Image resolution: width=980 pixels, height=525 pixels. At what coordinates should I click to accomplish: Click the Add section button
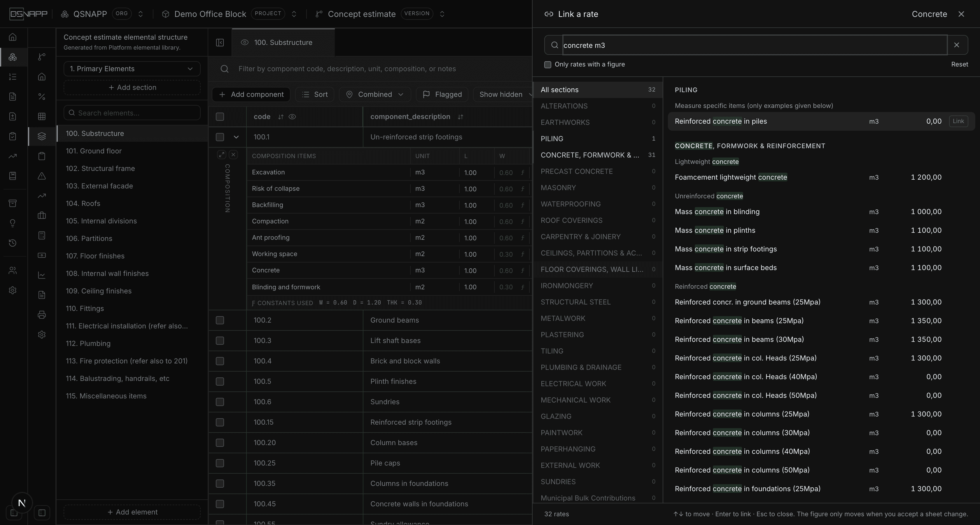pos(132,87)
